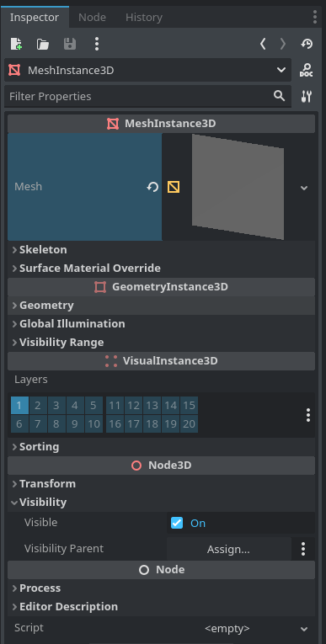The width and height of the screenshot is (326, 644).
Task: Enable render layer 20
Action: click(x=189, y=423)
